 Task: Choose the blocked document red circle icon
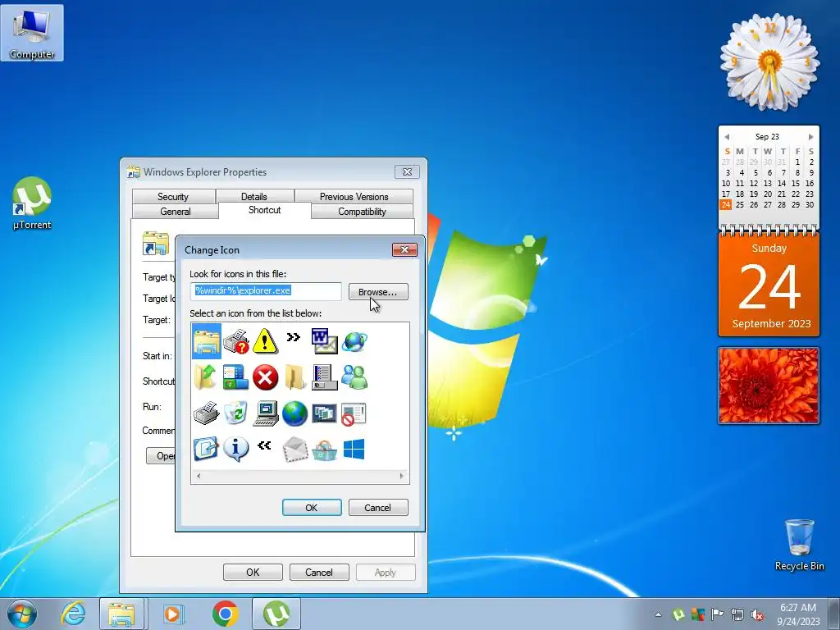pos(354,414)
